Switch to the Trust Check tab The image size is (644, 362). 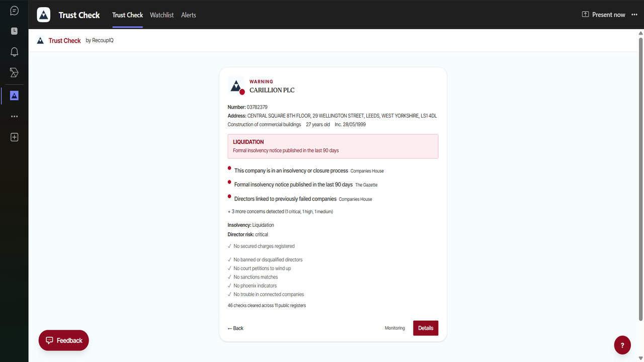(128, 15)
